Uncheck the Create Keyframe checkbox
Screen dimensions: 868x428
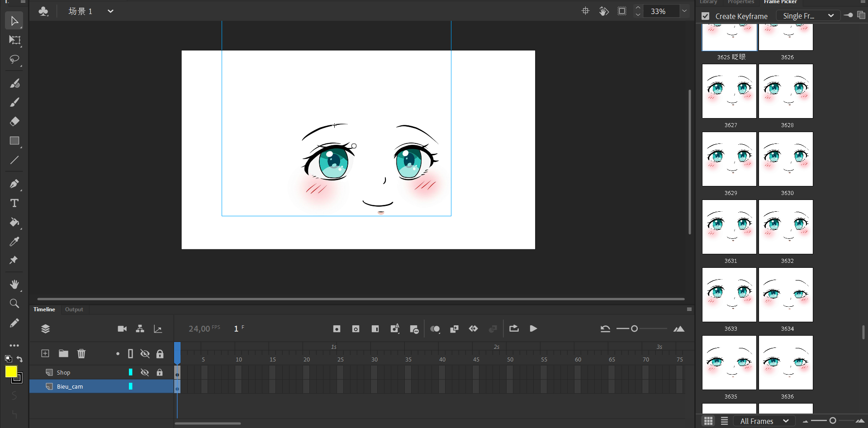705,16
